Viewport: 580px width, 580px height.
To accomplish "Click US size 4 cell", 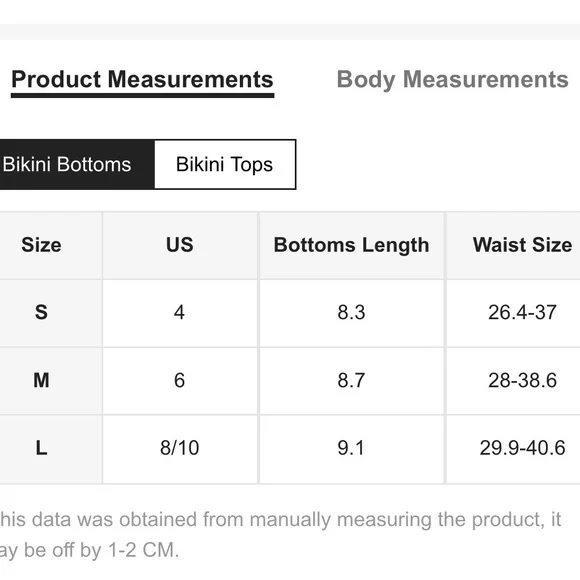I will 180,313.
